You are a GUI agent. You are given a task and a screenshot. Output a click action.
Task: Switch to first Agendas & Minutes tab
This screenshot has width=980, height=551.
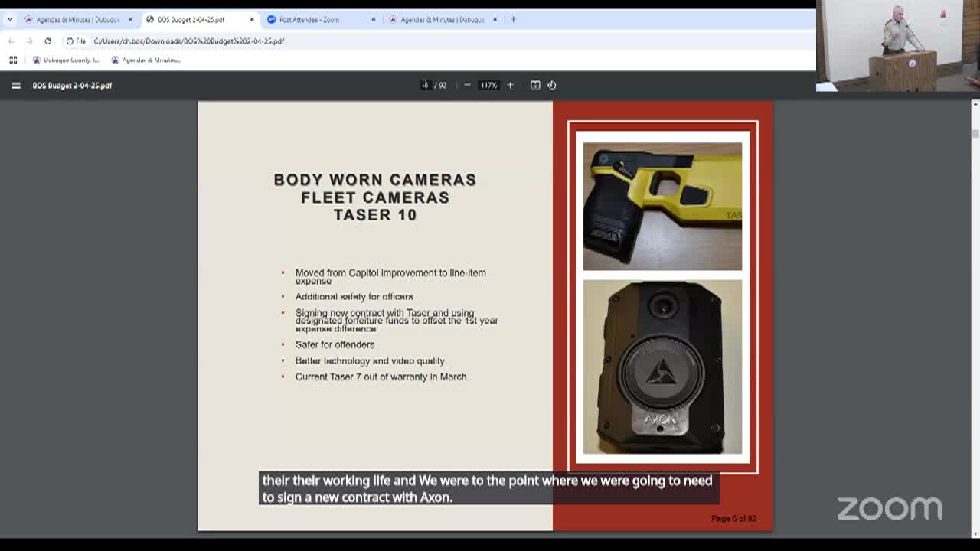pos(77,20)
